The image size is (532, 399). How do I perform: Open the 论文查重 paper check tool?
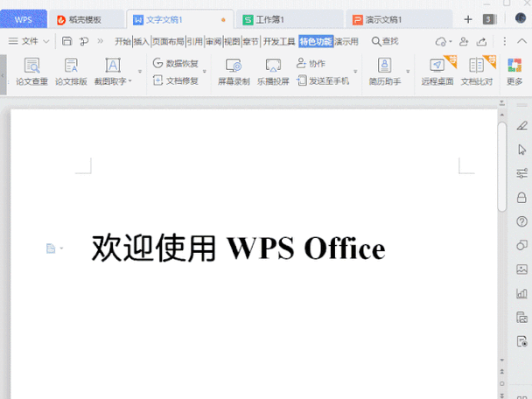[x=31, y=72]
